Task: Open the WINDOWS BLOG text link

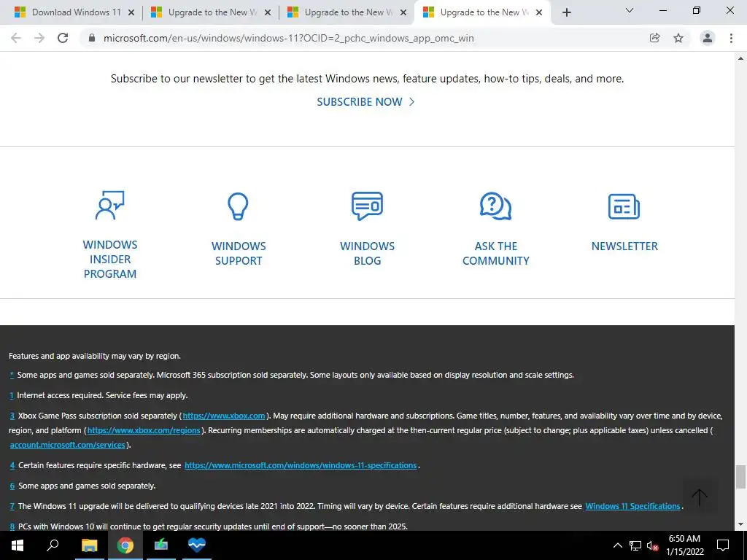Action: (368, 253)
